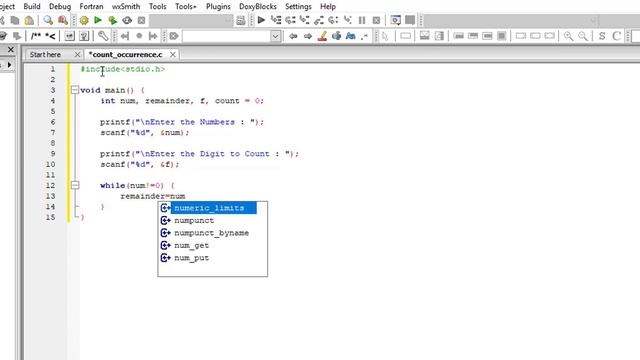The width and height of the screenshot is (640, 360).
Task: Click the Highlight marker pen icon
Action: point(322,36)
